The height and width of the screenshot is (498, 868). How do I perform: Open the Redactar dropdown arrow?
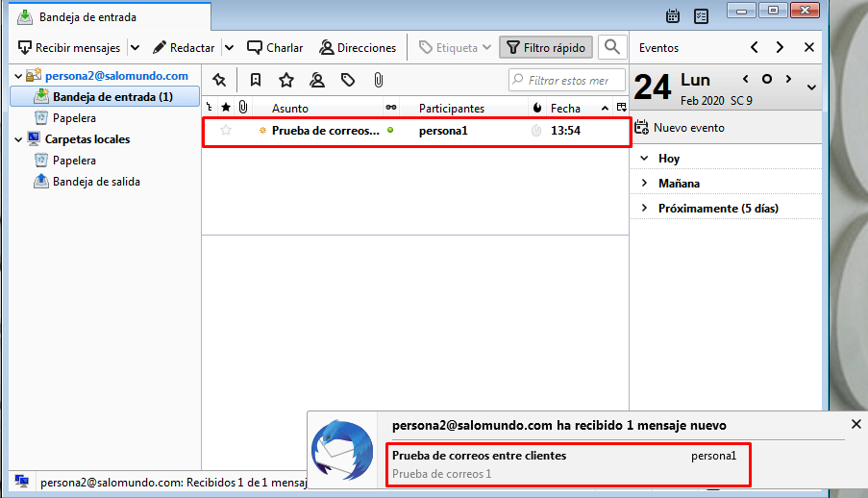coord(229,47)
